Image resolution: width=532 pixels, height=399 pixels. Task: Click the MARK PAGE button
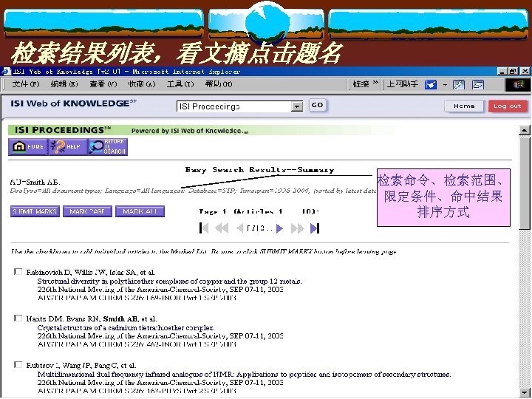coord(87,211)
